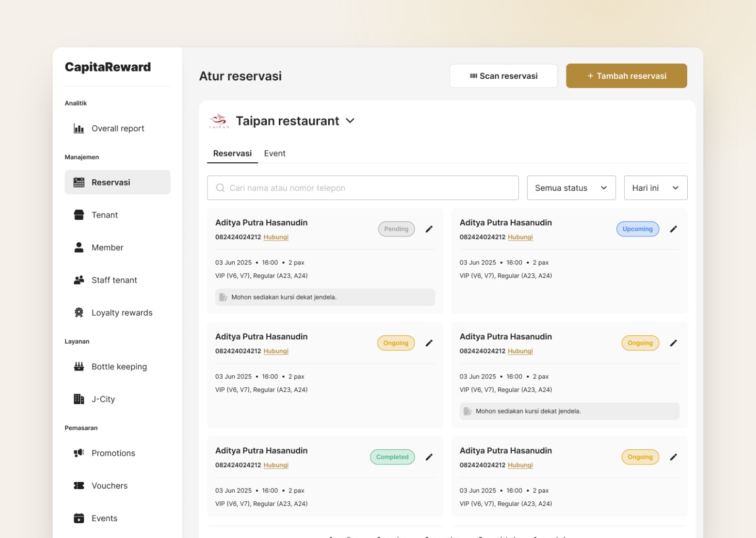Screen dimensions: 756x538
Task: Select the Reservasi tab under Taipan restaurant
Action: point(232,153)
